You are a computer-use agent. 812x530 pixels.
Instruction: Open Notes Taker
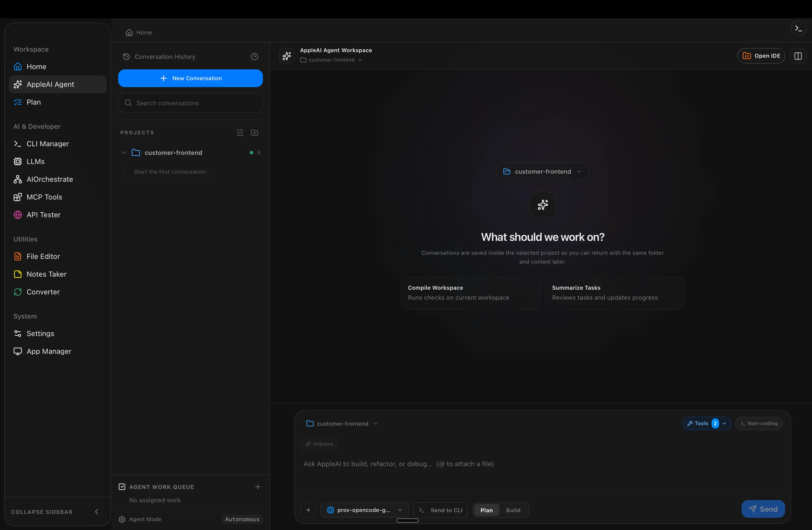(57, 274)
